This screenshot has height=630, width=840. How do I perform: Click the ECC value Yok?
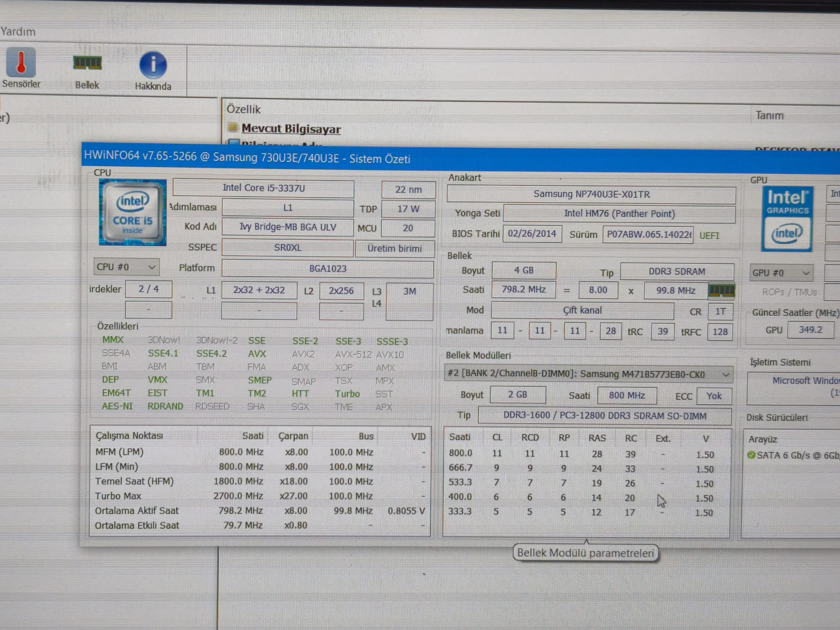pyautogui.click(x=714, y=396)
